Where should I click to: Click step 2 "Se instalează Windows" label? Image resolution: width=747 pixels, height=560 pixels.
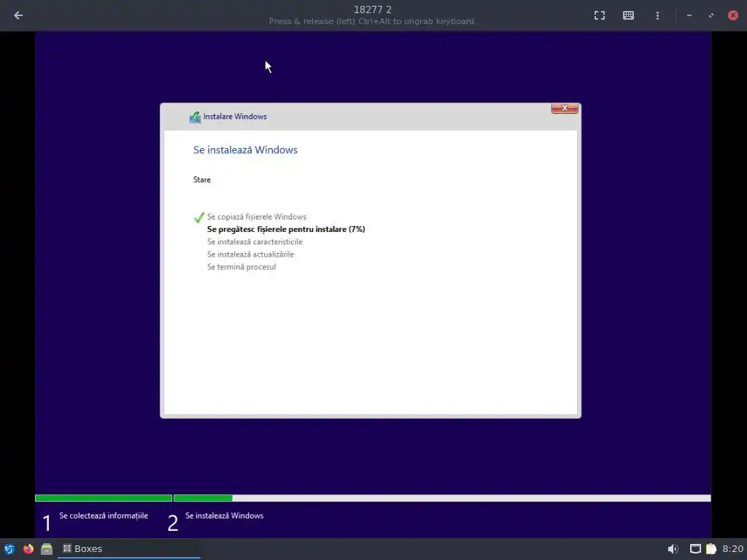click(x=225, y=516)
